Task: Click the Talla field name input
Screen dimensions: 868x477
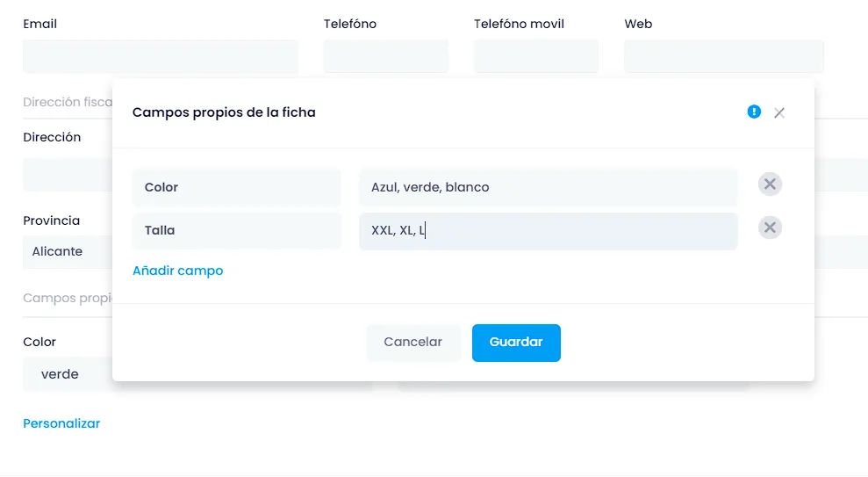Action: tap(237, 230)
